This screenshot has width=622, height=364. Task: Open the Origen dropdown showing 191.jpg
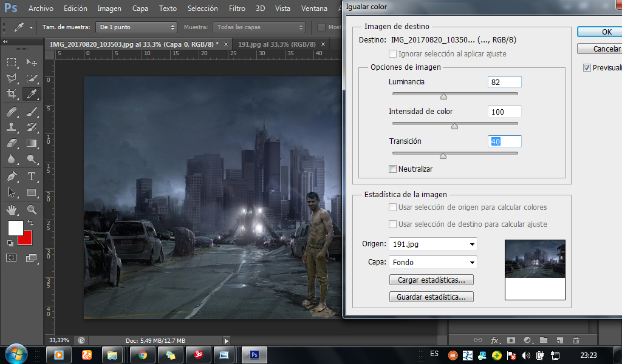pyautogui.click(x=432, y=244)
